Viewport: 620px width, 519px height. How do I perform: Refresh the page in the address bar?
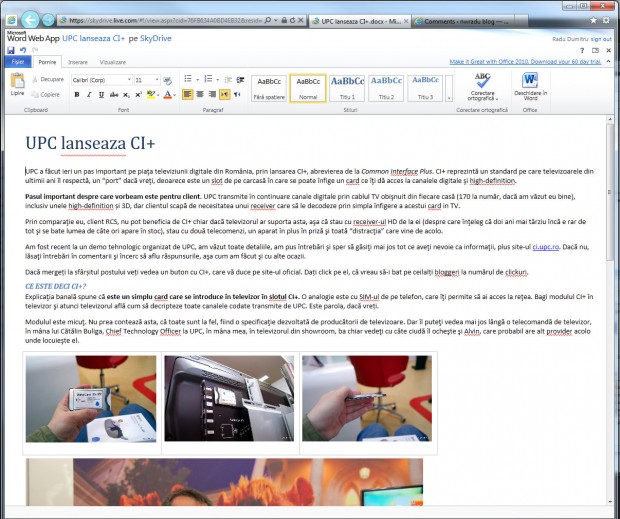pos(292,20)
